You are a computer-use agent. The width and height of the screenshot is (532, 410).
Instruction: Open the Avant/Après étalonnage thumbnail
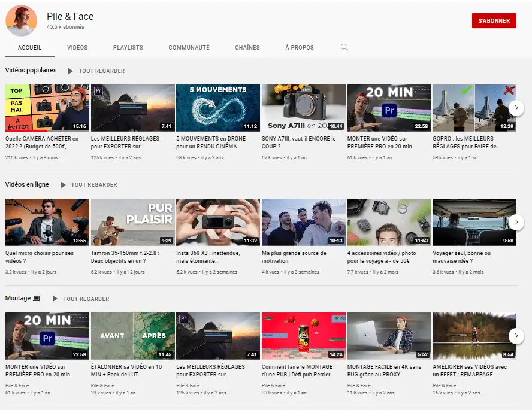click(x=132, y=336)
